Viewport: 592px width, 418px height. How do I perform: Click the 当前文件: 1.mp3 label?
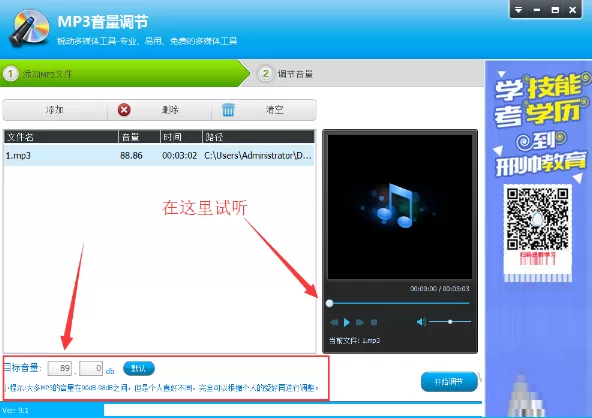click(354, 341)
